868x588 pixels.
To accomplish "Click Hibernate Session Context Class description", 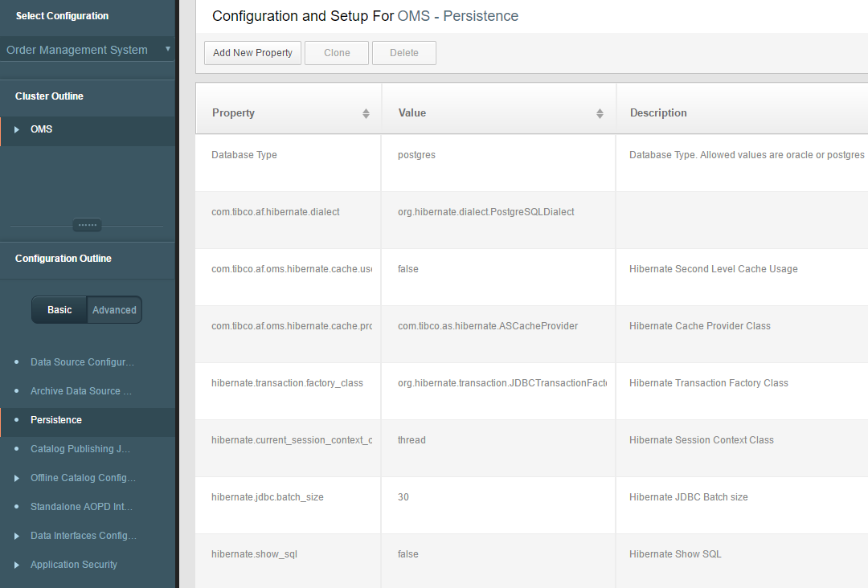I will (702, 439).
